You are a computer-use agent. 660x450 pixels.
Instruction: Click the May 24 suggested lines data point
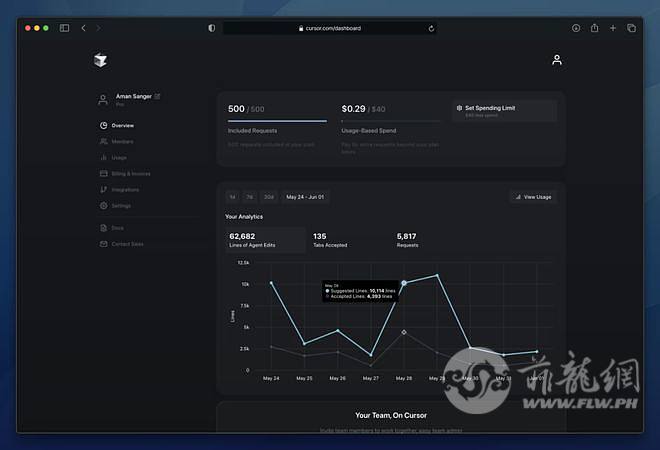(x=271, y=283)
